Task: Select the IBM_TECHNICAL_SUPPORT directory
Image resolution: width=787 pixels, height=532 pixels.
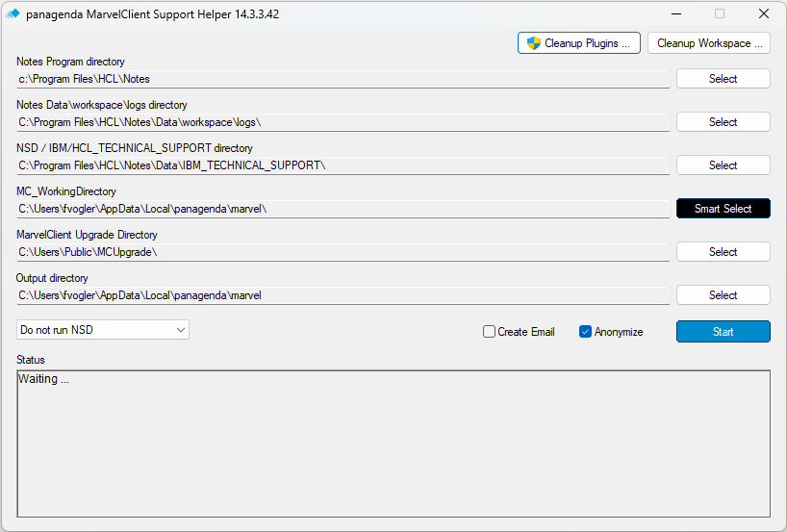Action: 723,165
